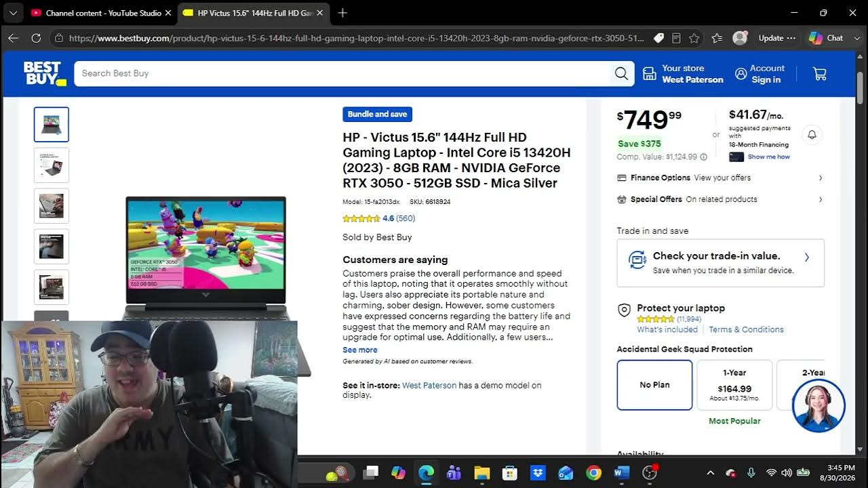
Task: Select the 1-Year protection plan
Action: click(734, 385)
